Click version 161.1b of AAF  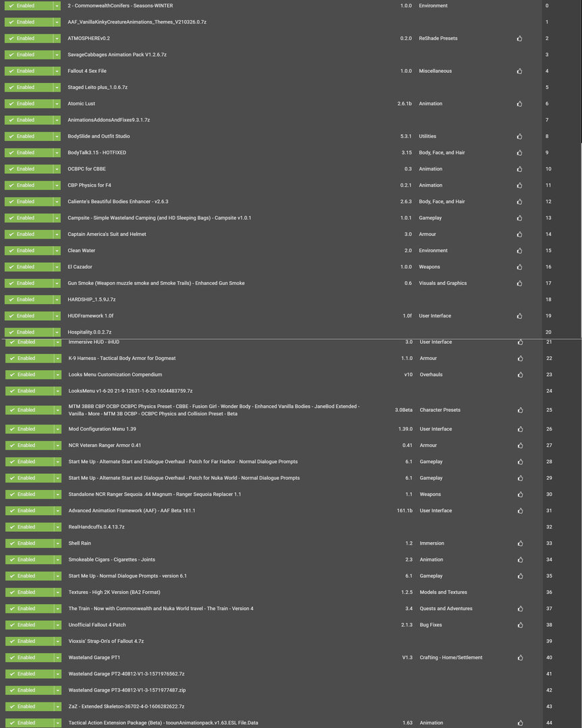(404, 511)
